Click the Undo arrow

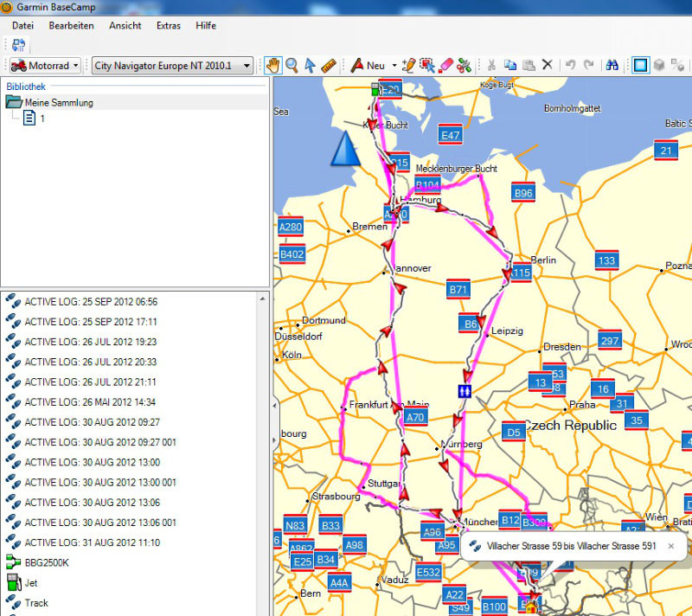point(570,65)
